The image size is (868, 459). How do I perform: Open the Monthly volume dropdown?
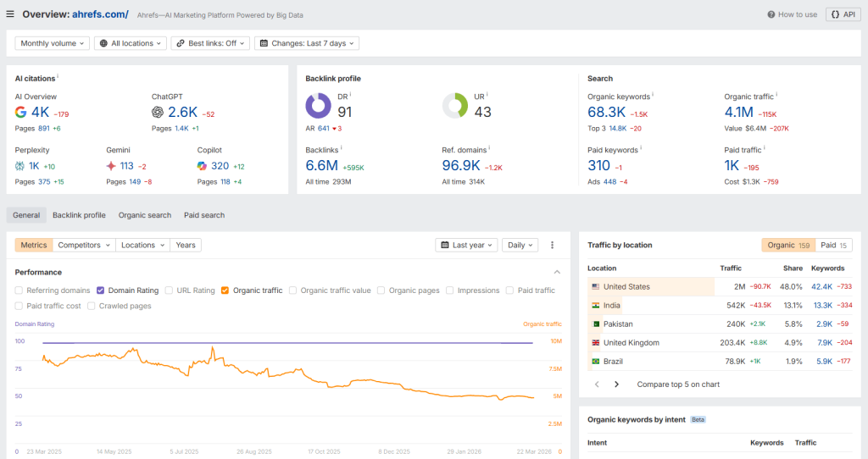tap(52, 43)
